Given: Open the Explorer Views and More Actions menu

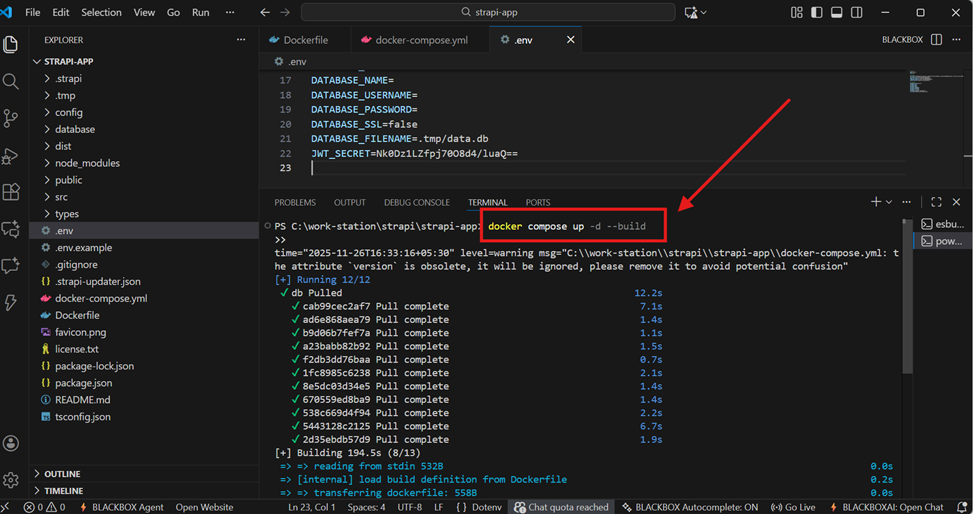Looking at the screenshot, I should [x=241, y=40].
